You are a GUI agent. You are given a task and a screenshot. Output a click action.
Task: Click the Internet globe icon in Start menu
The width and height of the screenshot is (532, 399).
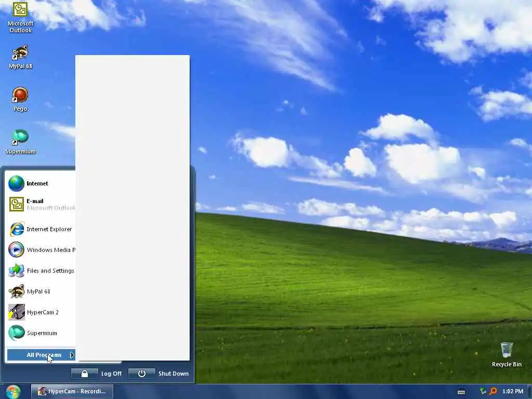pos(16,183)
